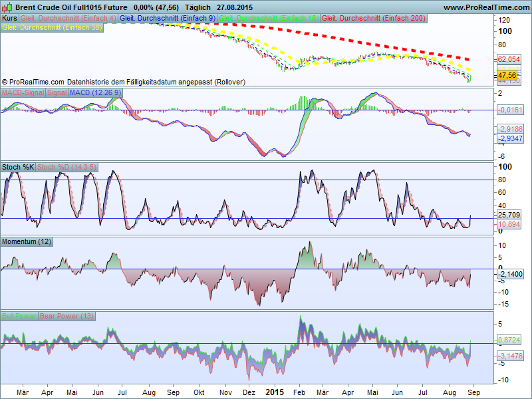
Task: Click the 'Gleit. Durchschnitt (Einfach 38)' legend label
Action: pyautogui.click(x=52, y=28)
